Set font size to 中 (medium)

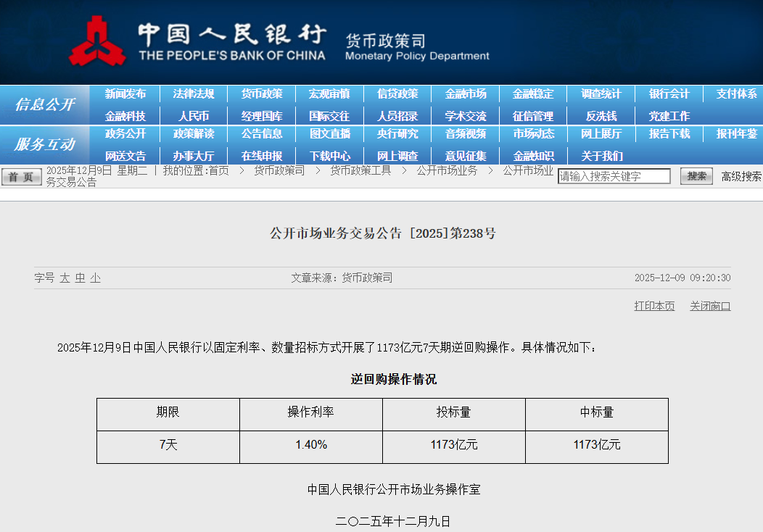(80, 278)
